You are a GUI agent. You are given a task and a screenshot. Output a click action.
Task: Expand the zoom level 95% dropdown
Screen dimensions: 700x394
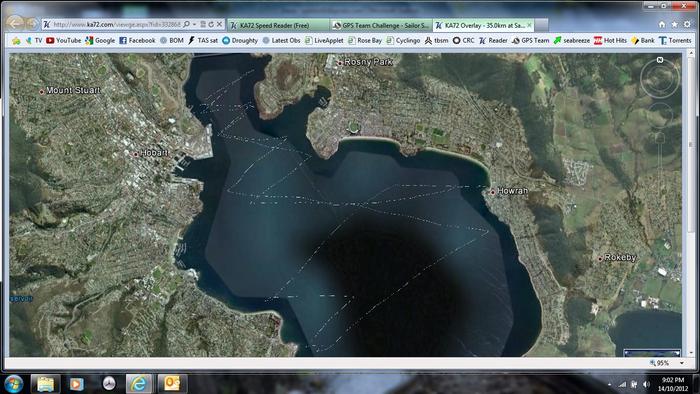[x=682, y=363]
